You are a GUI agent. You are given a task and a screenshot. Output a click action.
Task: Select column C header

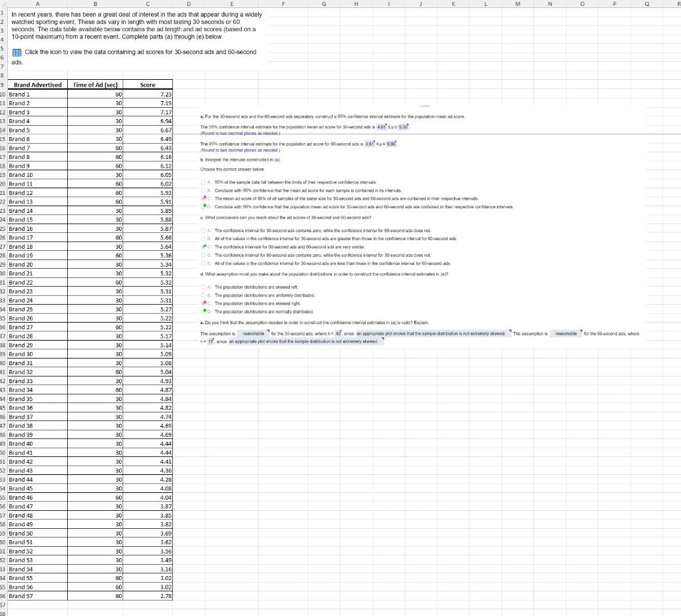coord(148,4)
